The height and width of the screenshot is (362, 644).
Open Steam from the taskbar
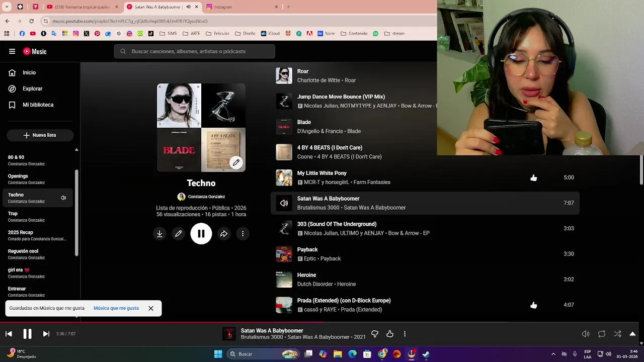pyautogui.click(x=426, y=354)
